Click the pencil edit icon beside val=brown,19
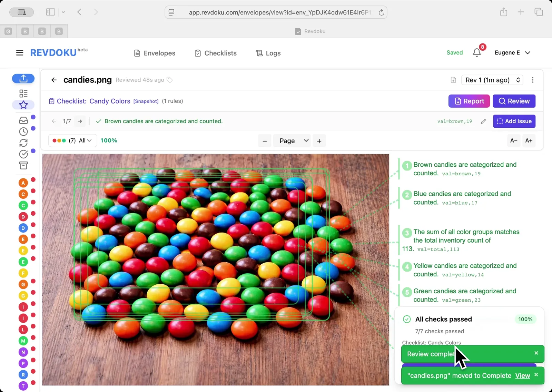 point(483,121)
